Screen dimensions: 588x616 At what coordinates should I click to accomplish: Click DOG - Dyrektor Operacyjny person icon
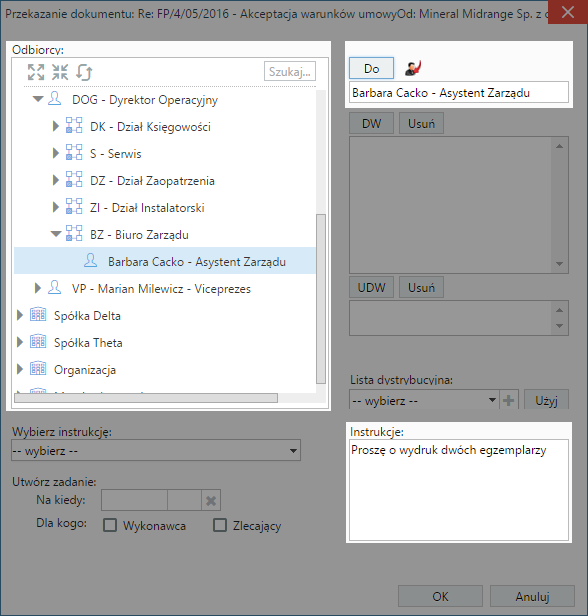tap(55, 99)
